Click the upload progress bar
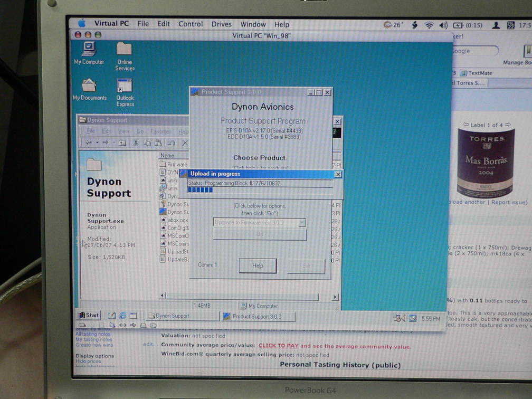Screen dimensions: 532x399 pyautogui.click(x=260, y=190)
